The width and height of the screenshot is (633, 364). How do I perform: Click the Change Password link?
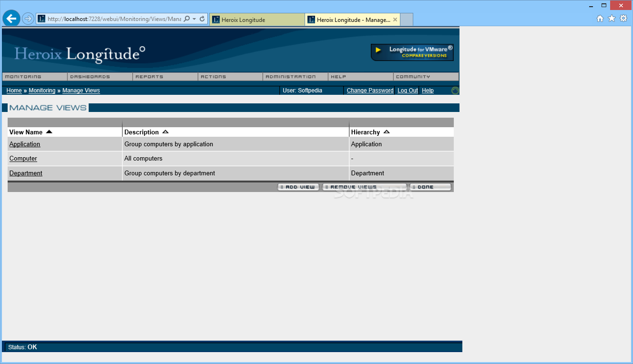pyautogui.click(x=370, y=91)
